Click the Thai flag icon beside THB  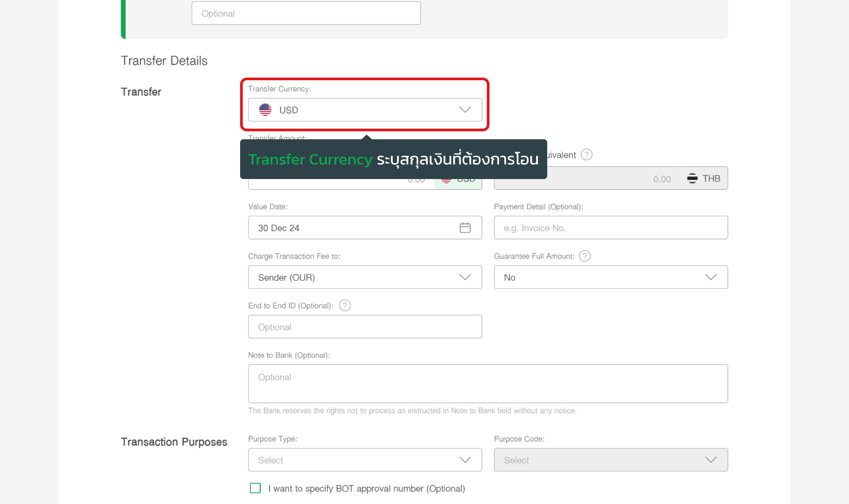click(x=692, y=178)
